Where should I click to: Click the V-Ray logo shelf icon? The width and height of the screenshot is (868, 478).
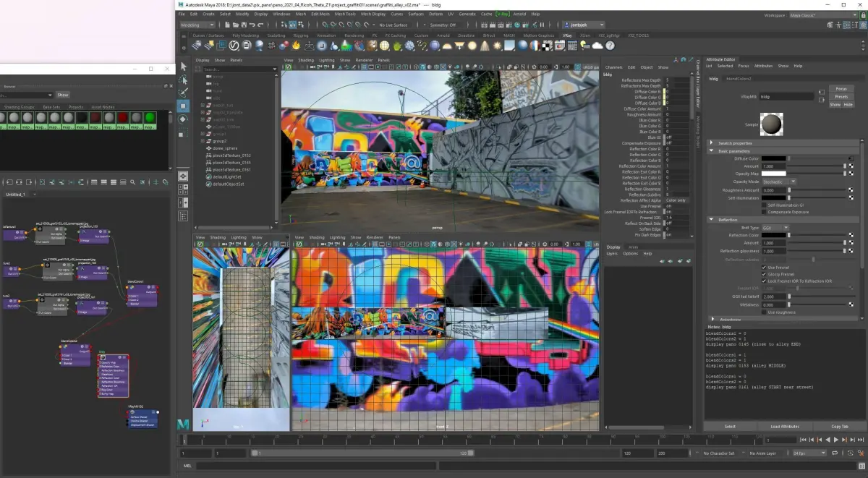(x=233, y=45)
